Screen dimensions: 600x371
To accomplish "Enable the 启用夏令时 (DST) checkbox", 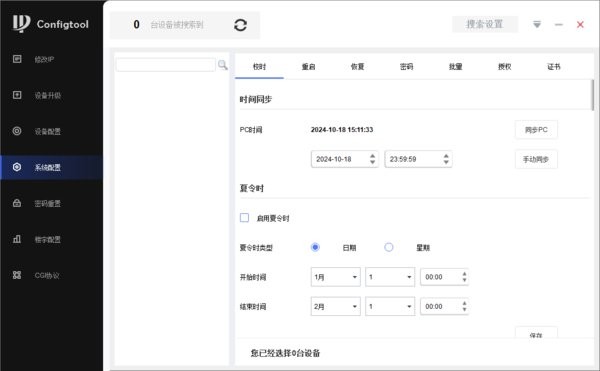I will (x=244, y=218).
